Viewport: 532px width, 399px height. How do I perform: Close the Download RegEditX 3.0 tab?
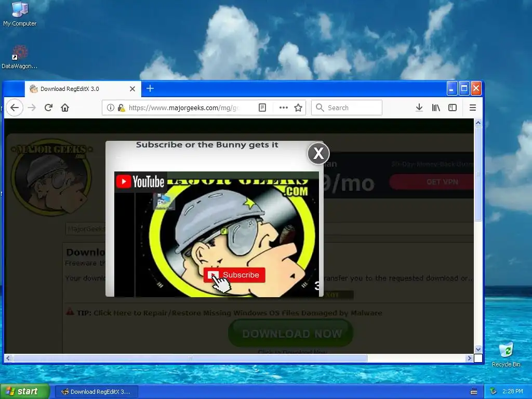pyautogui.click(x=132, y=89)
